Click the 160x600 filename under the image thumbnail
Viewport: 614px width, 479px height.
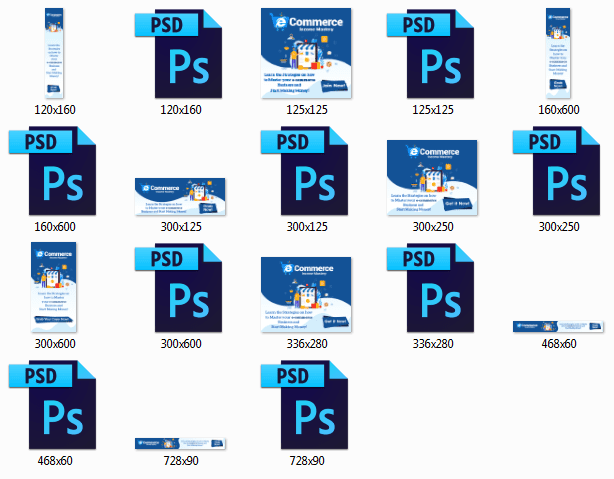[559, 110]
